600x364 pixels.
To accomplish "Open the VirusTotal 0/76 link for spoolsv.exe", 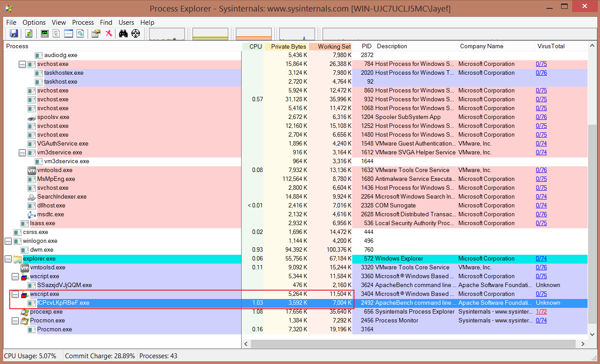I will click(x=542, y=117).
